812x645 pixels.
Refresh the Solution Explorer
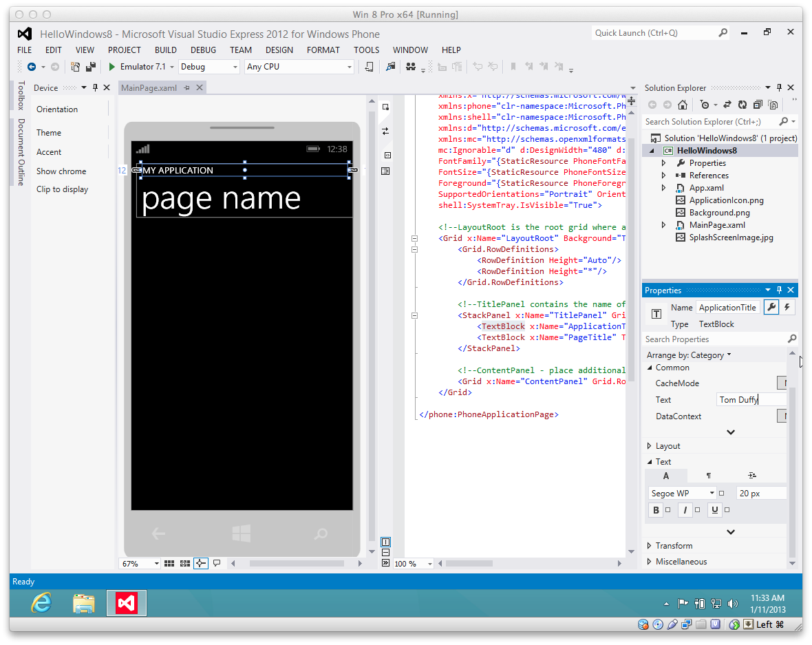(742, 105)
